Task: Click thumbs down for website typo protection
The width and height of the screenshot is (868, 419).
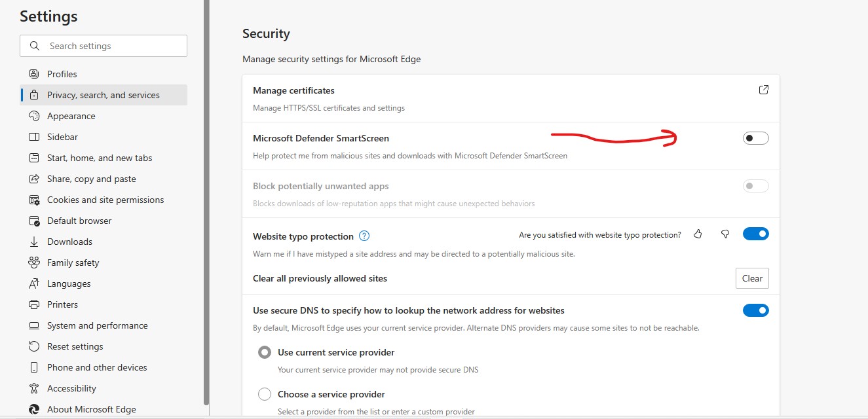Action: pyautogui.click(x=725, y=234)
